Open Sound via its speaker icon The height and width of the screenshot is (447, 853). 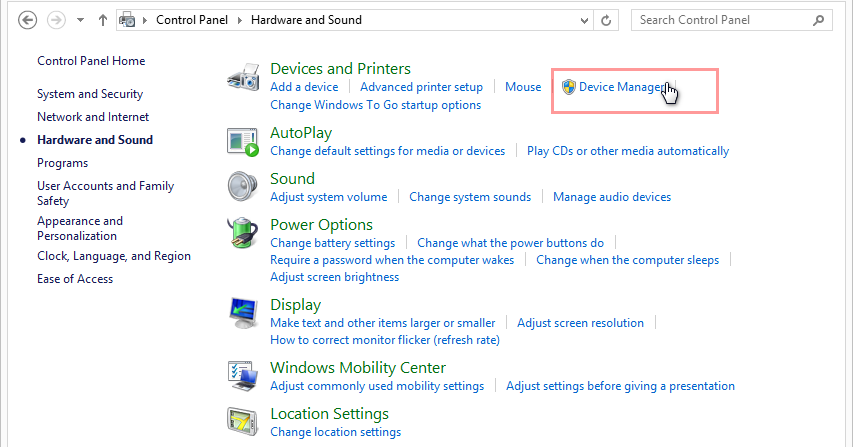(243, 188)
